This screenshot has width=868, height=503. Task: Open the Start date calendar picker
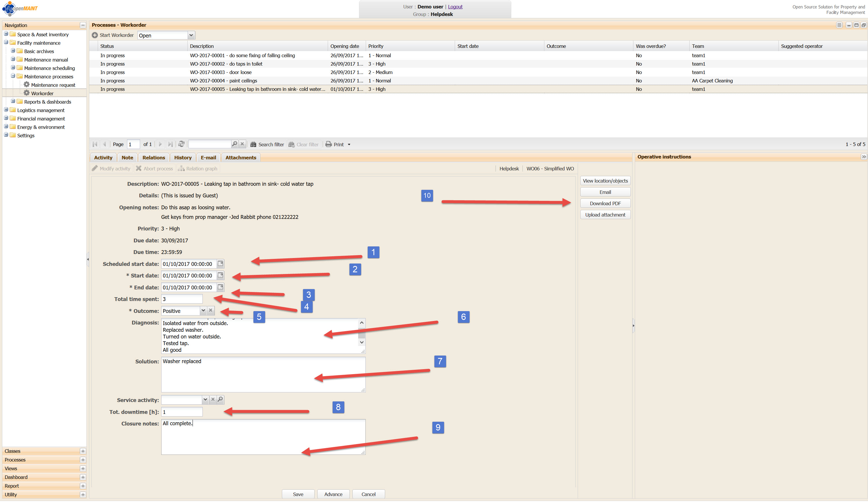[x=220, y=275]
